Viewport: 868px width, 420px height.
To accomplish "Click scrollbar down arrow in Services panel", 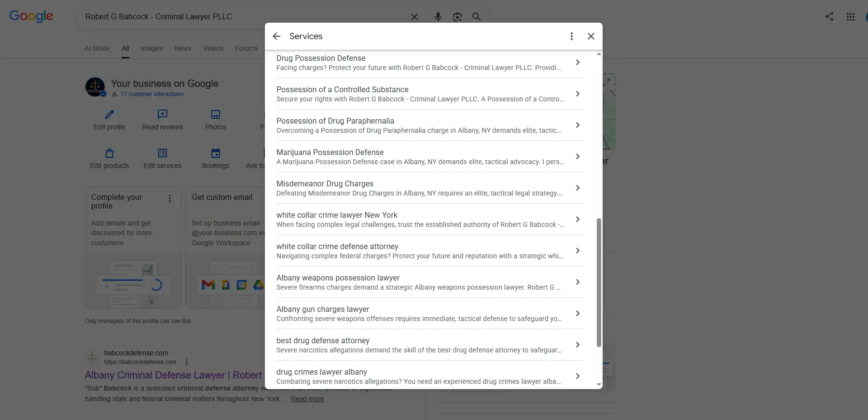I will tap(599, 385).
